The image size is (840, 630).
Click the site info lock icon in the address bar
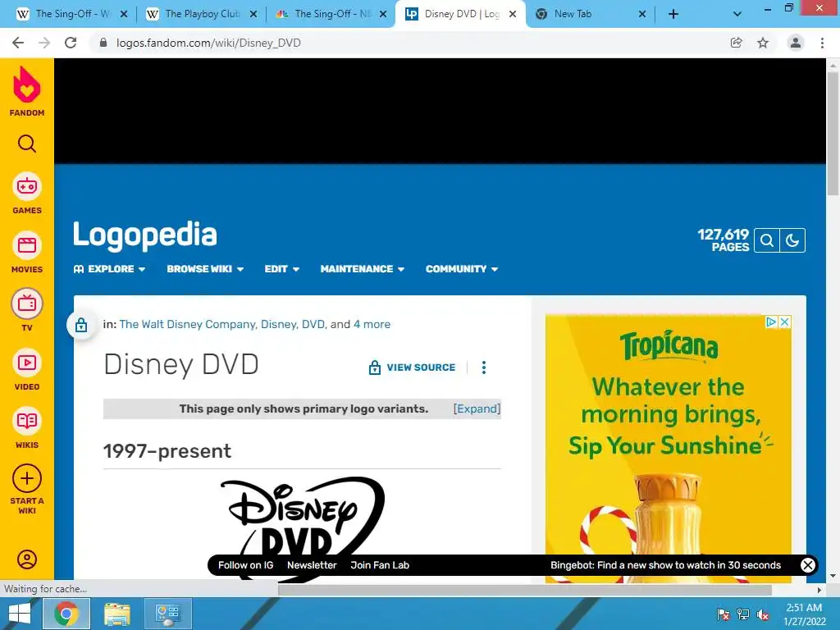pos(103,43)
